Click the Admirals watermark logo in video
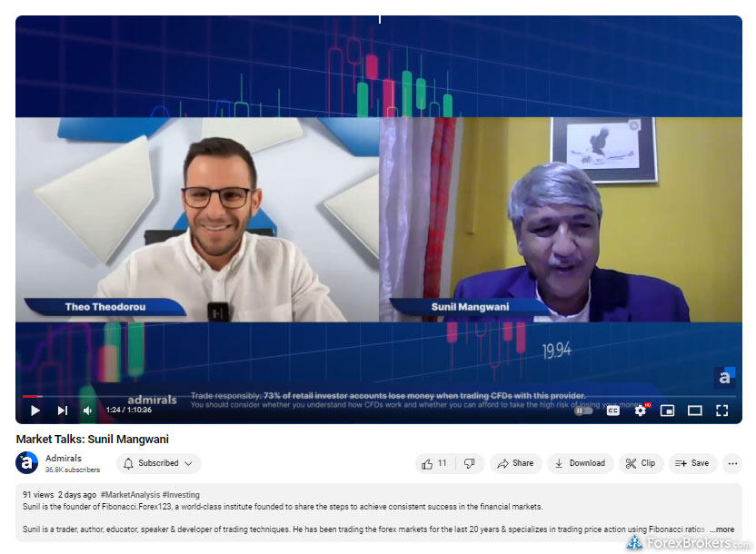Viewport: 756px width, 554px height. pos(724,377)
